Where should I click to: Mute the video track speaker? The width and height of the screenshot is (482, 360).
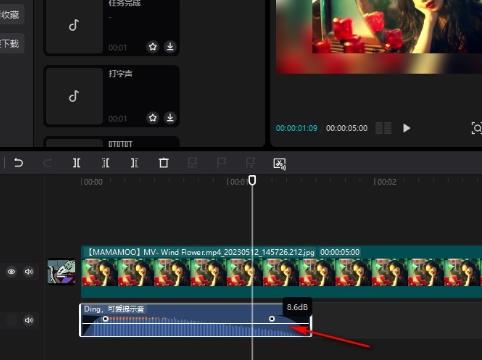[29, 271]
